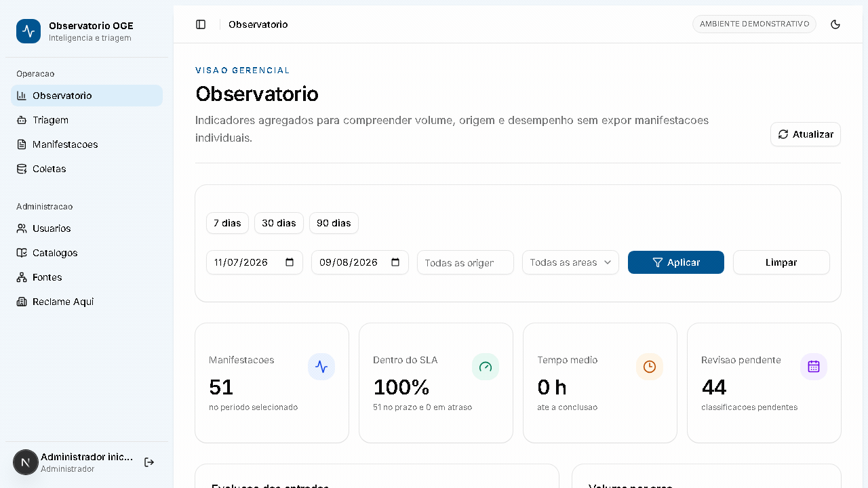Open Manifestacoes in the sidebar

87,144
